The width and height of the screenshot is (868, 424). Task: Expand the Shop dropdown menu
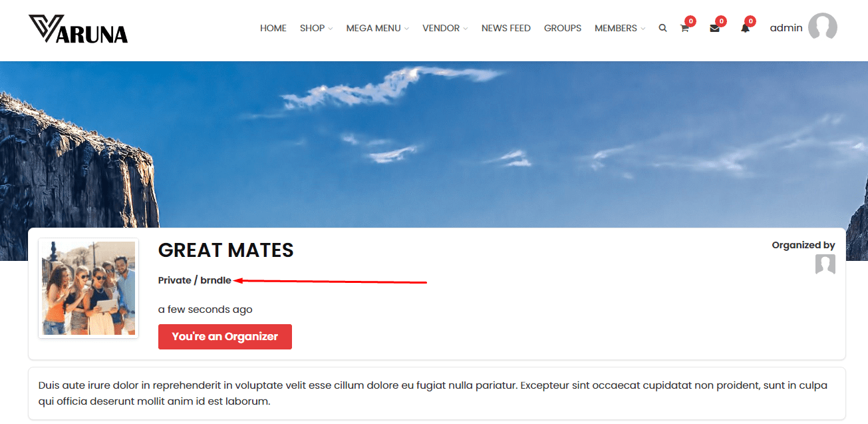click(x=316, y=28)
